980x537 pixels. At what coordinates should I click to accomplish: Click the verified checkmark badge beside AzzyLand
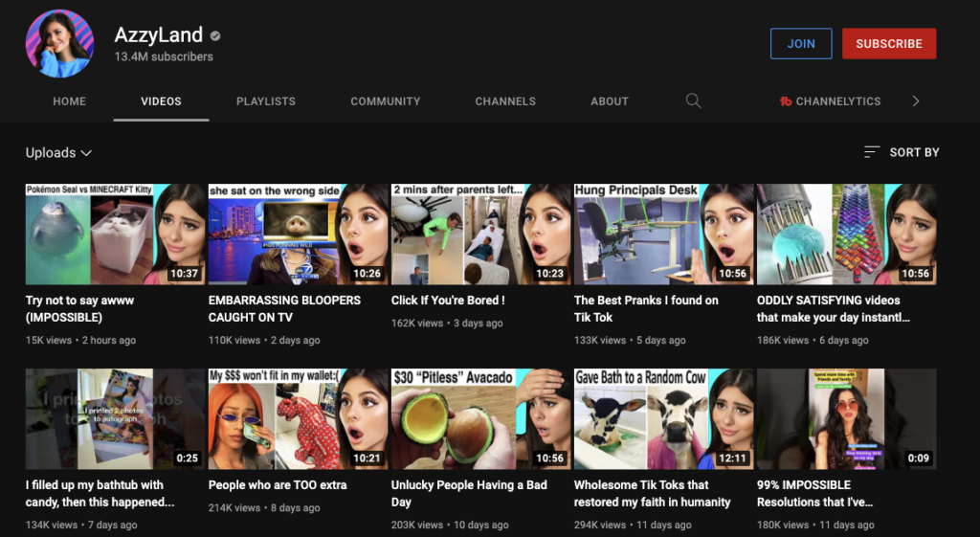(x=215, y=36)
